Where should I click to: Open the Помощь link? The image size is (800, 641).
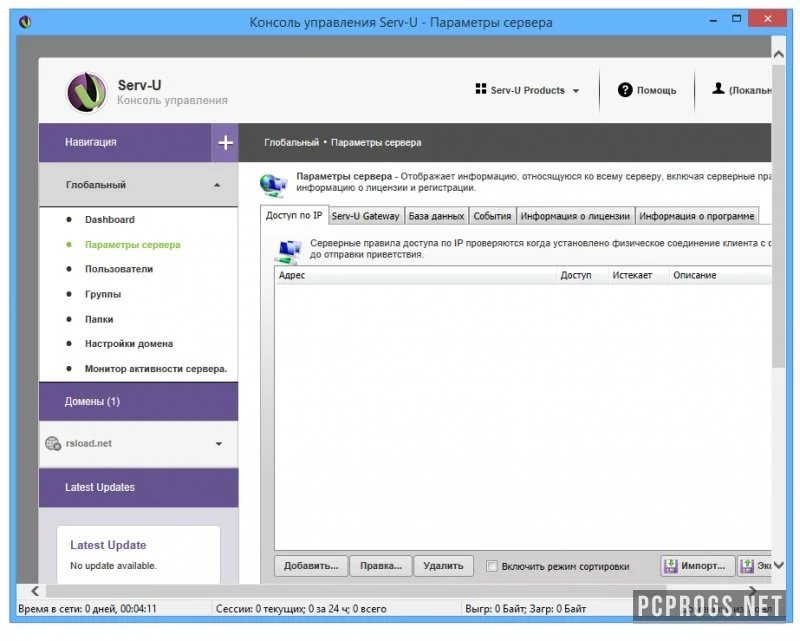coord(656,90)
